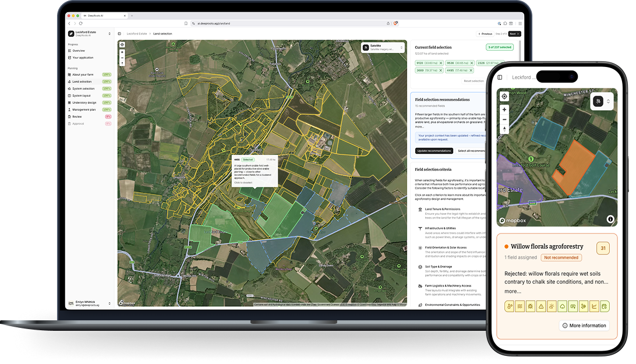Click the Black Chalk Estate Vineyard map marker
The image size is (636, 364).
(157, 70)
